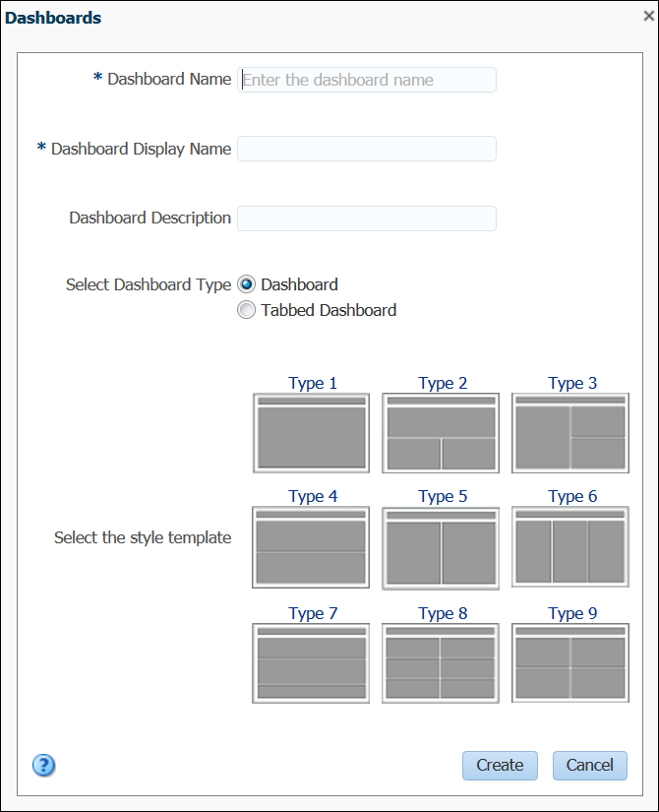659x812 pixels.
Task: Open help via the question mark icon
Action: pyautogui.click(x=44, y=766)
